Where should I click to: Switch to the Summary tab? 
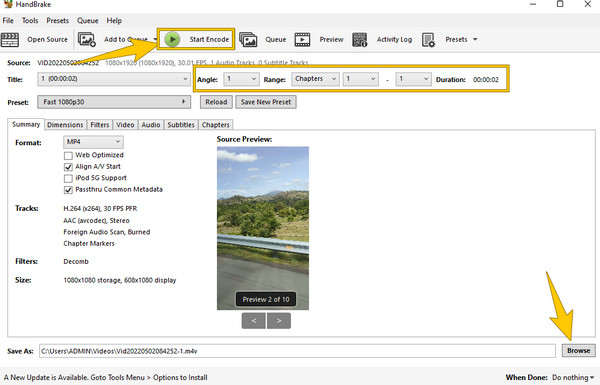tap(26, 124)
